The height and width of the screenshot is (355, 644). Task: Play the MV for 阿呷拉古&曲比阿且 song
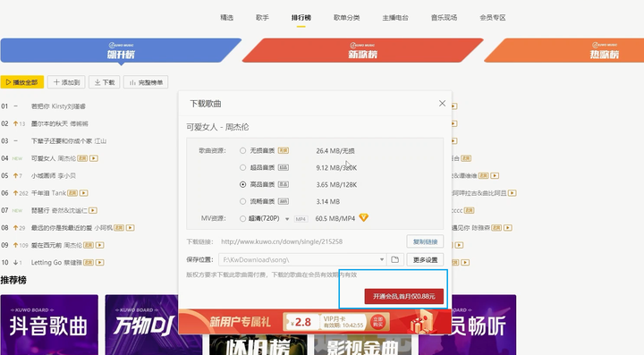tap(513, 193)
